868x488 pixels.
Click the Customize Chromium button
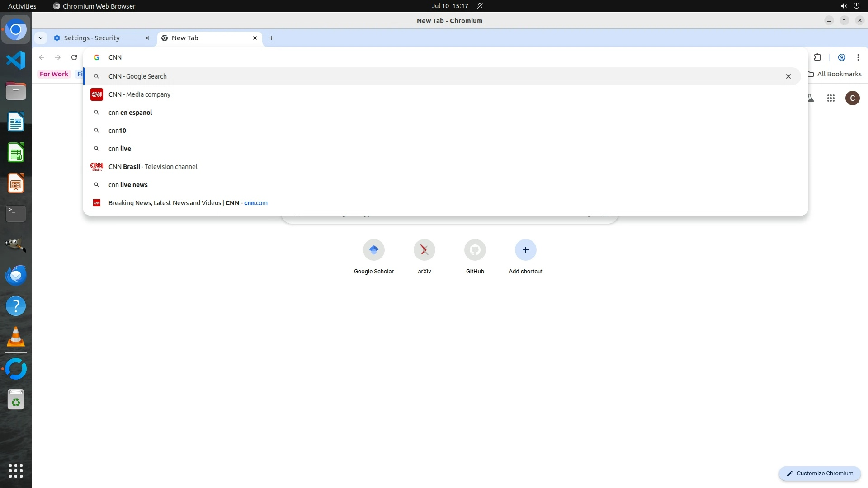pos(819,473)
